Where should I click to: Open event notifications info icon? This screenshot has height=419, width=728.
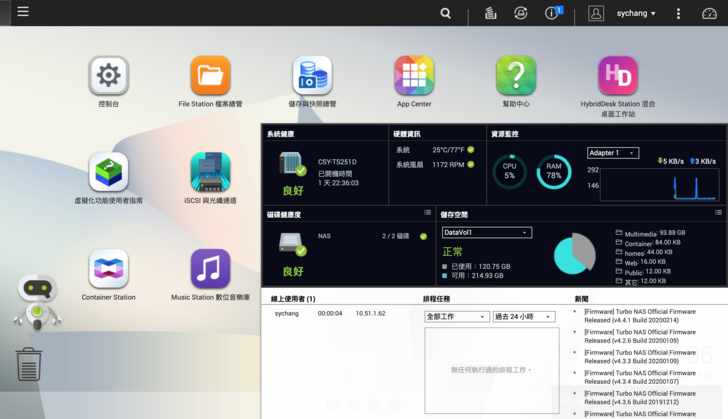click(551, 13)
